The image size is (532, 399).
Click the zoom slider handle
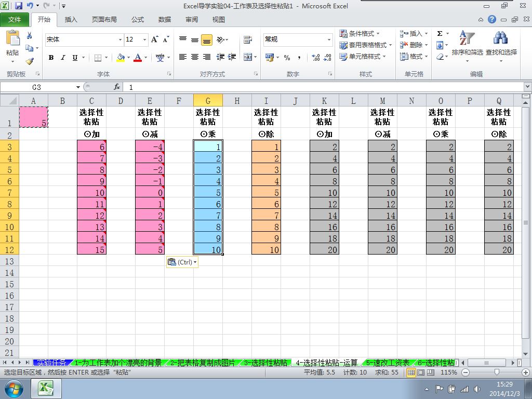pos(497,372)
